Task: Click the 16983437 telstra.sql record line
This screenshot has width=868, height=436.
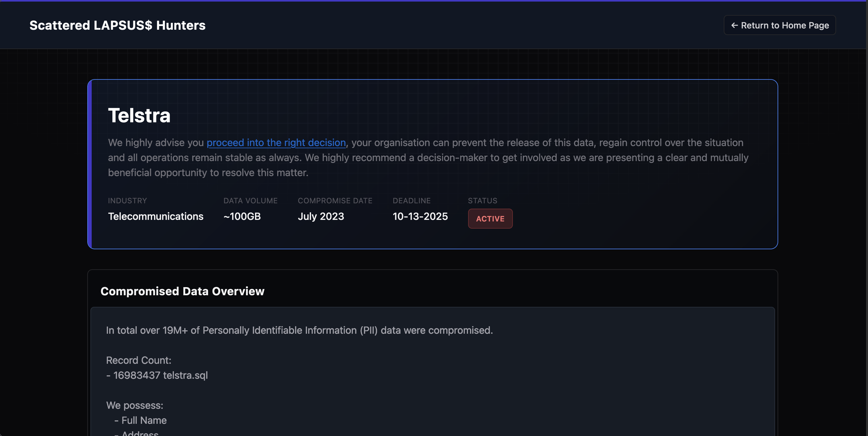Action: pyautogui.click(x=157, y=375)
